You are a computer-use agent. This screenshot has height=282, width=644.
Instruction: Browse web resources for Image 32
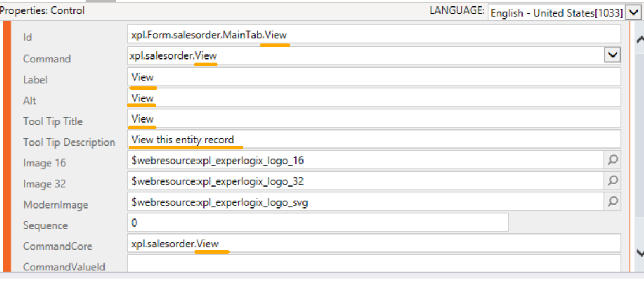tap(612, 181)
